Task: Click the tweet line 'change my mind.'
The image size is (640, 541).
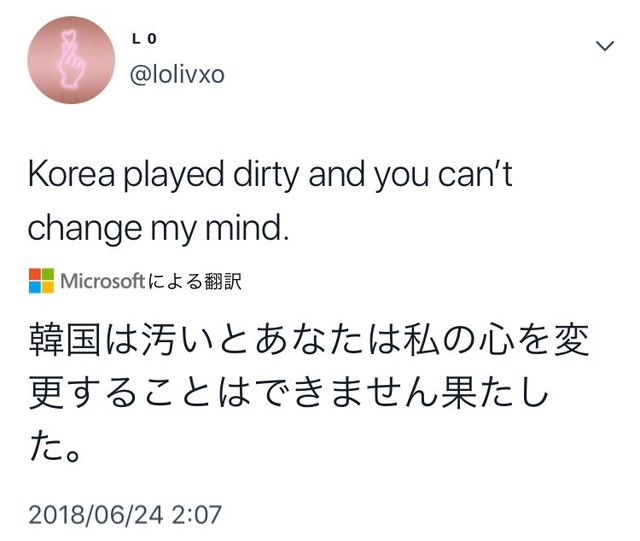Action: click(x=158, y=229)
